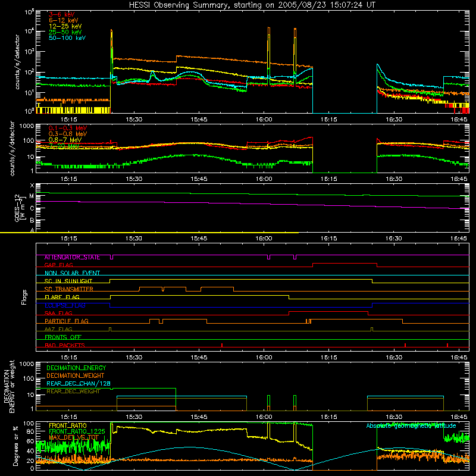Image resolution: width=476 pixels, height=476 pixels.
Task: Click the yellow FLARE_FLAG label
Action: pyautogui.click(x=62, y=297)
